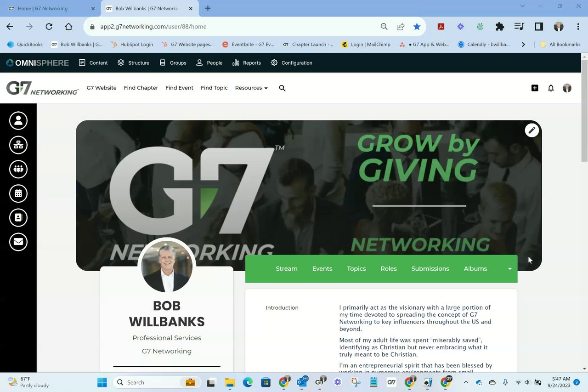The image size is (588, 392).
Task: Open the Configuration admin menu
Action: (x=291, y=63)
